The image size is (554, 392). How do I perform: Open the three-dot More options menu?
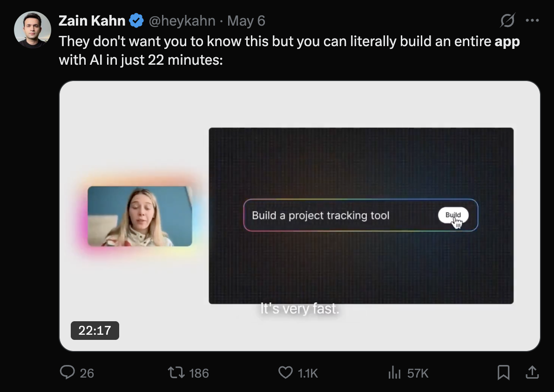(532, 20)
